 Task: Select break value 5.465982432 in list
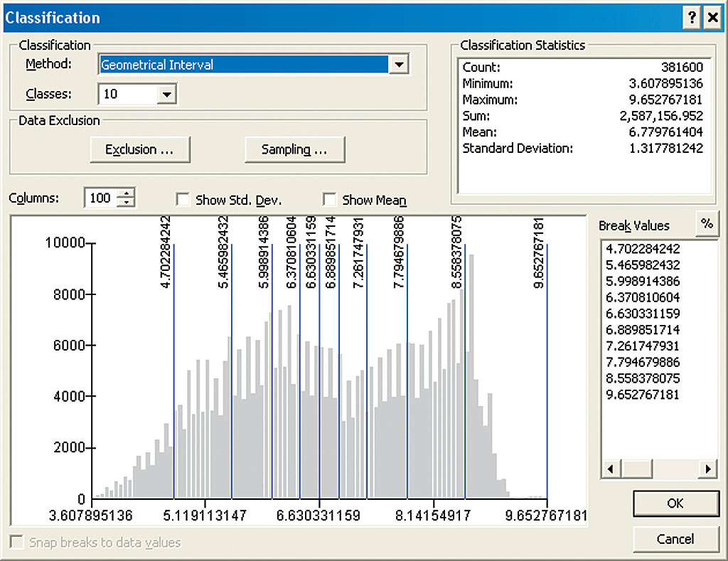(x=643, y=265)
